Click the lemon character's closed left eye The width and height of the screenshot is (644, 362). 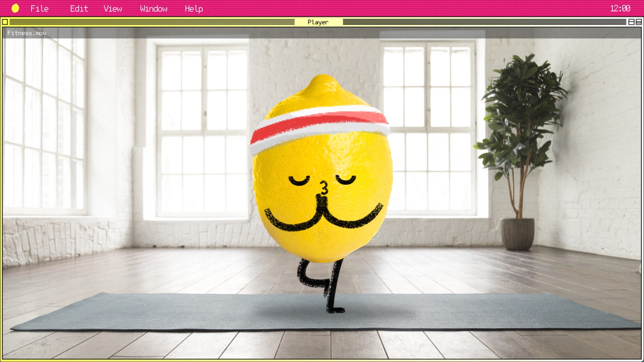point(299,181)
